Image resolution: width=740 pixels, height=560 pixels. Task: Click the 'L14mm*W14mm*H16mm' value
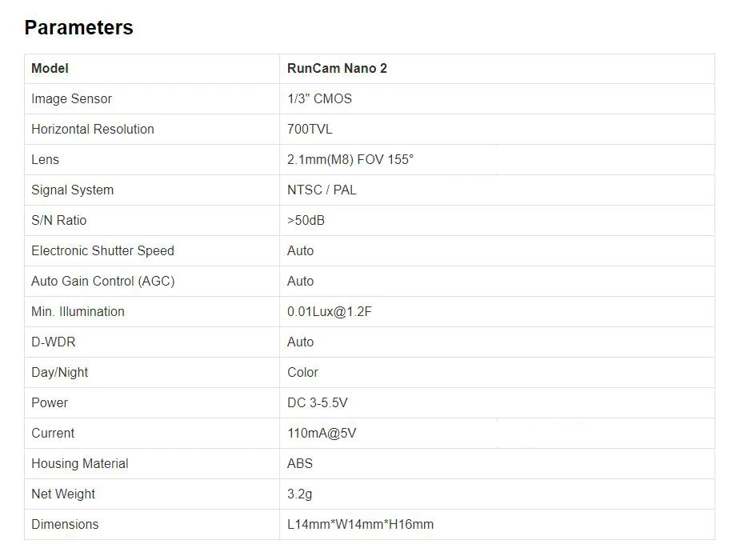point(361,524)
